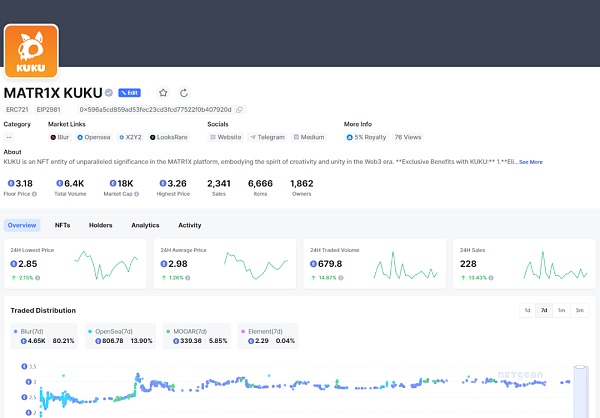Screen dimensions: 600x418
Task: Select the 3m time range
Action: click(580, 310)
